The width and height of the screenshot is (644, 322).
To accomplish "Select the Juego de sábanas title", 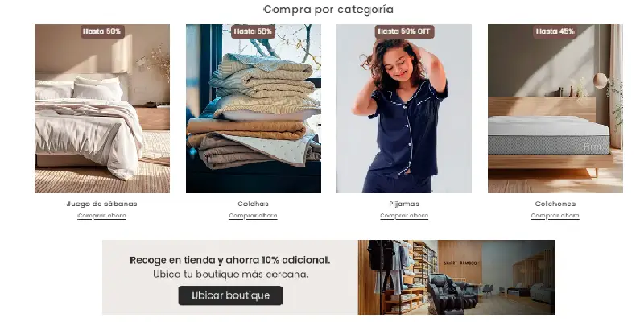I will pos(102,204).
